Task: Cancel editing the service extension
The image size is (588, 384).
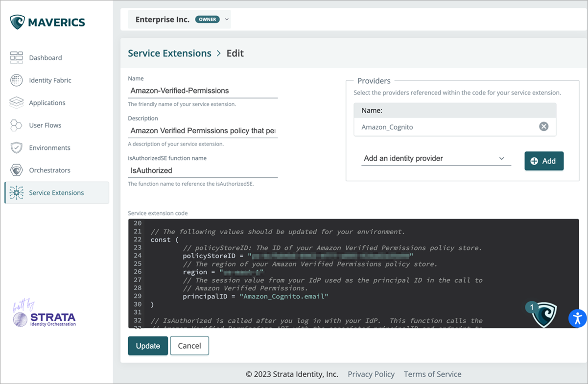Action: pyautogui.click(x=189, y=346)
